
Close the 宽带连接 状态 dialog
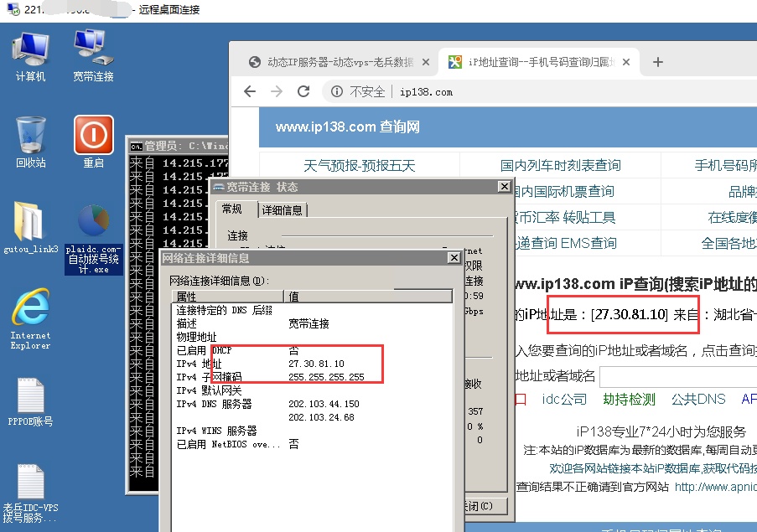[505, 186]
